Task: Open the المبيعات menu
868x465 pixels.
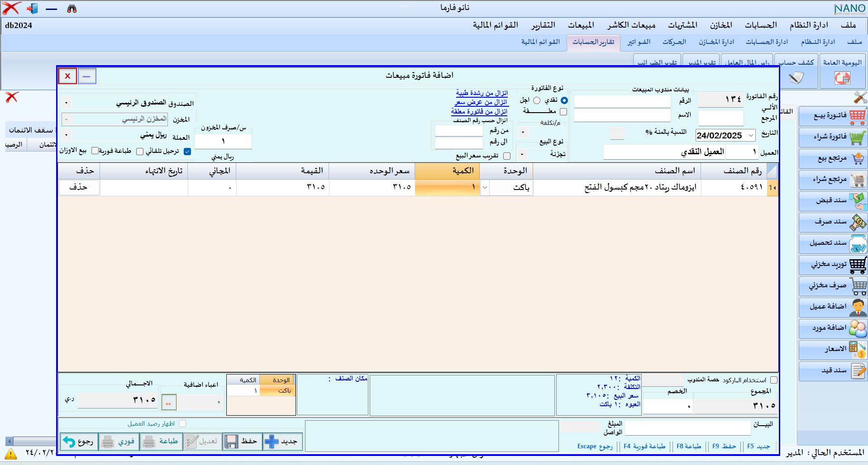Action: tap(581, 25)
